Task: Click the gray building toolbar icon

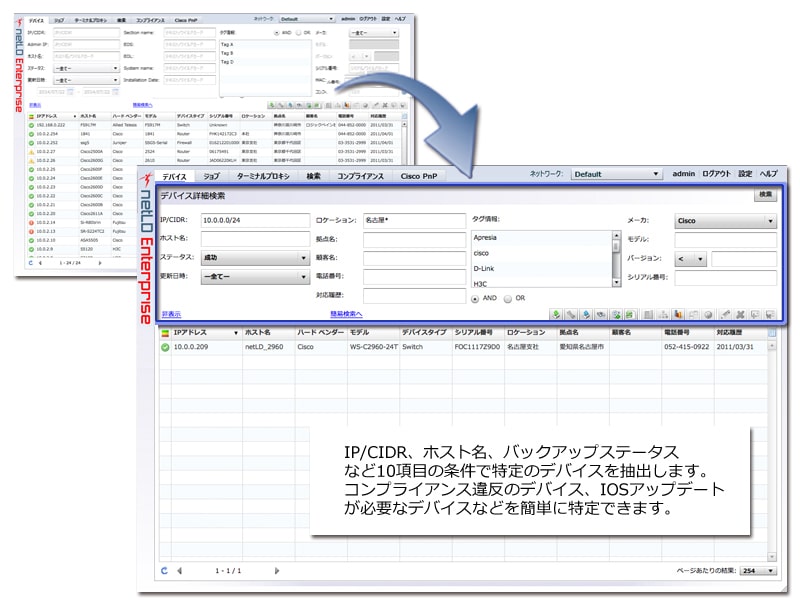Action: click(x=648, y=314)
